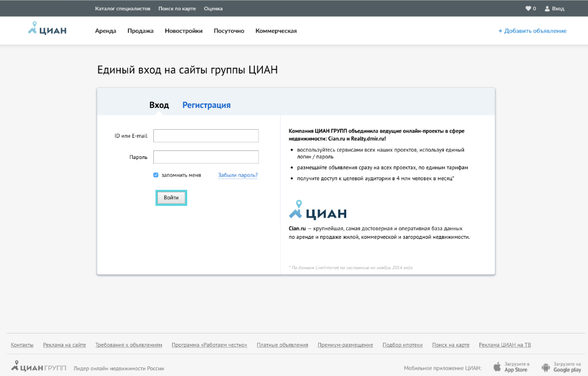This screenshot has height=376, width=588.
Task: Switch to the Регистрация tab
Action: pyautogui.click(x=206, y=105)
